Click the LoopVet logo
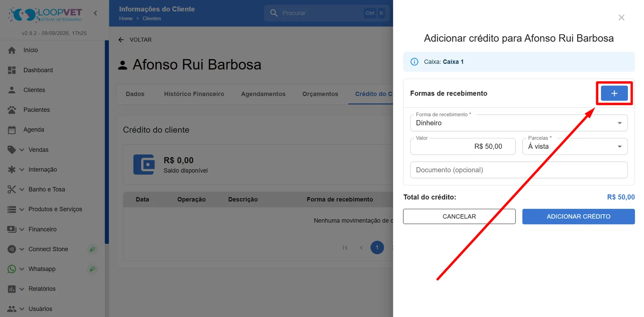This screenshot has height=317, width=644. (45, 14)
